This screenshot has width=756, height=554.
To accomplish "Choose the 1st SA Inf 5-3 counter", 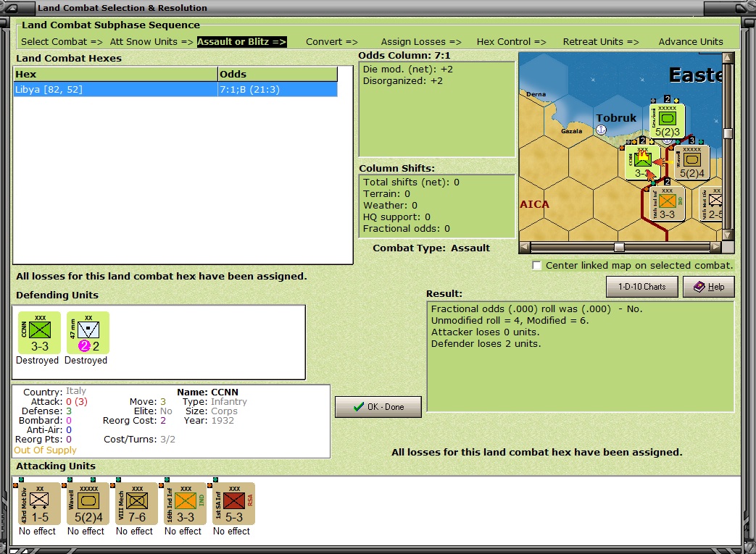I will (234, 503).
